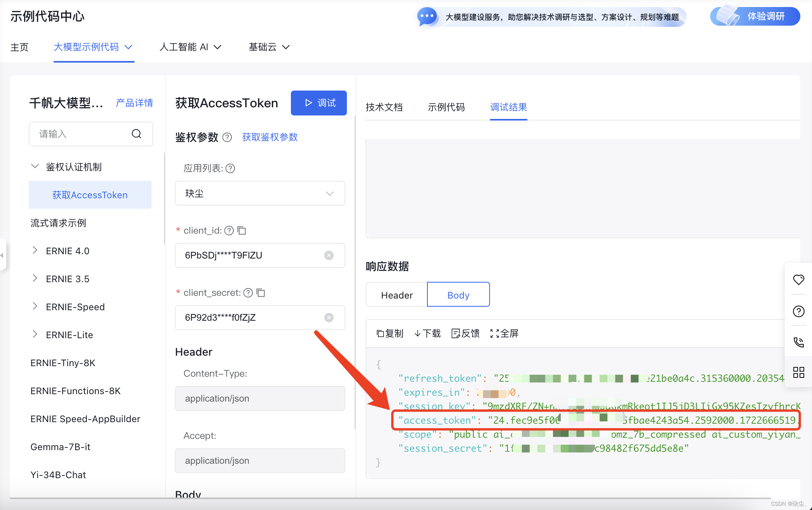
Task: Click the copy icon next to client_id
Action: 242,231
